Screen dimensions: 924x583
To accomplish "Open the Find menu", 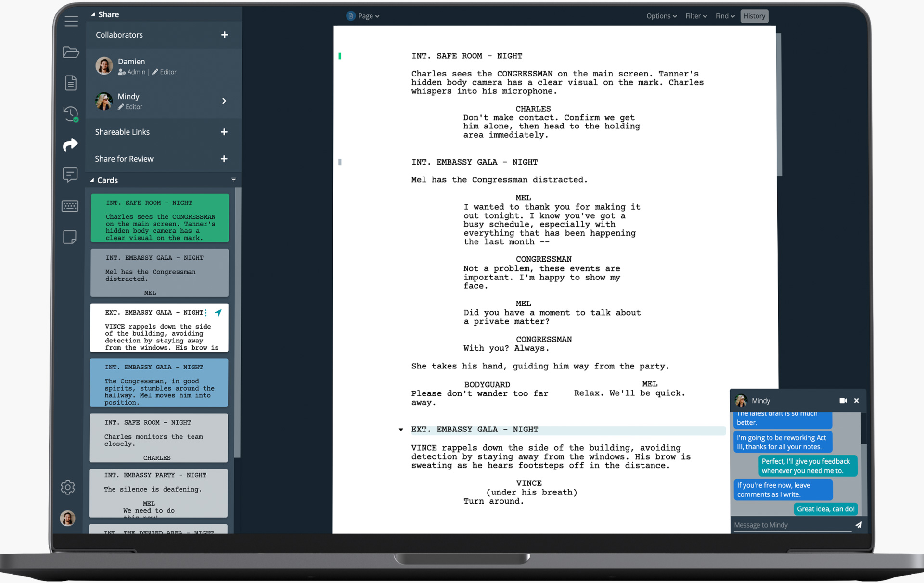I will (725, 16).
